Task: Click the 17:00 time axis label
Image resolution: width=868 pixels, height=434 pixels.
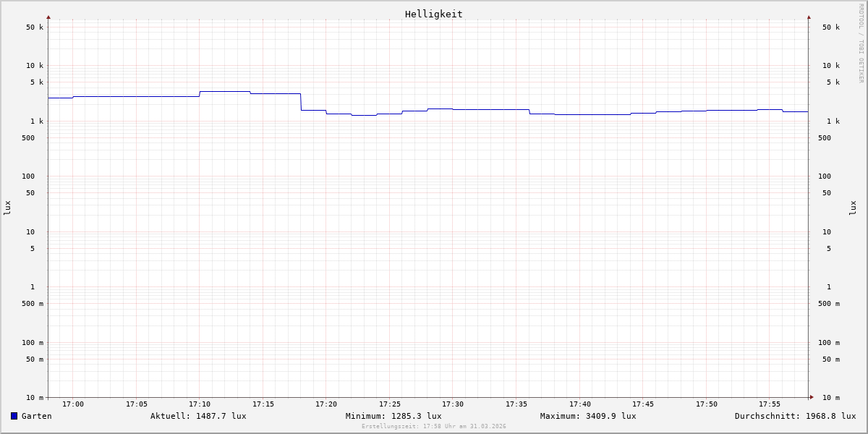Action: tap(73, 404)
